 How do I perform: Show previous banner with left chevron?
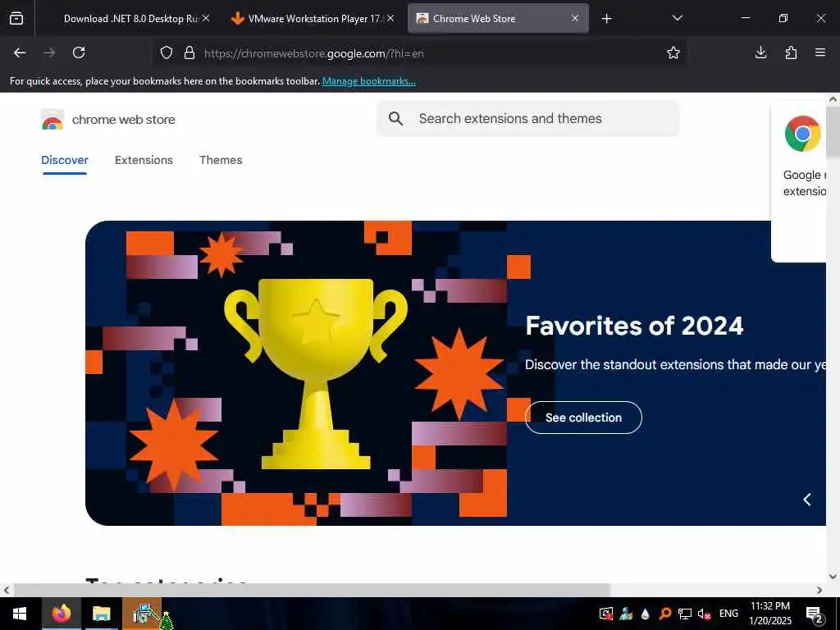(807, 500)
